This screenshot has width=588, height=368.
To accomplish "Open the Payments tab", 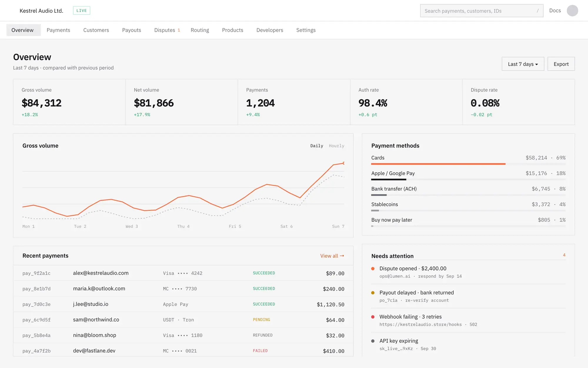I will 58,30.
